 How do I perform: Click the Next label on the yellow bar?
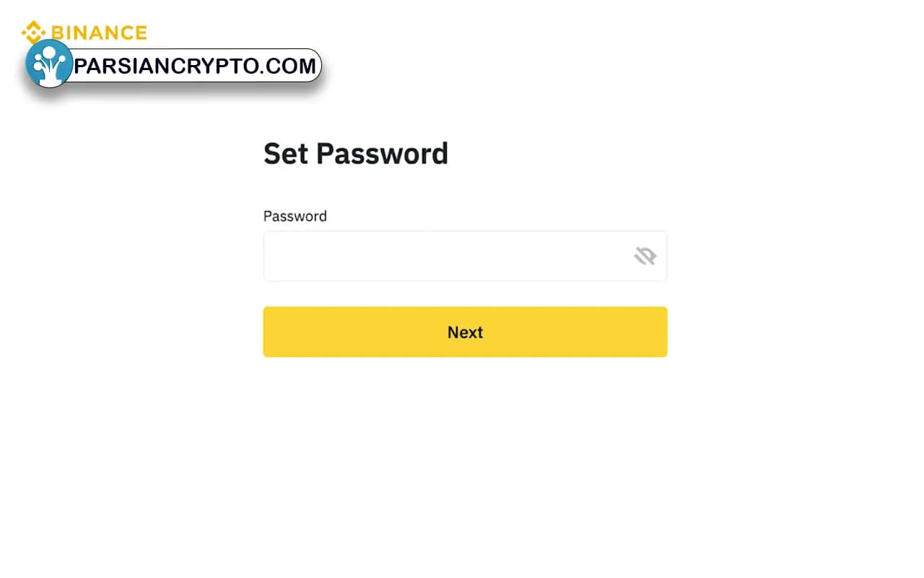[465, 332]
